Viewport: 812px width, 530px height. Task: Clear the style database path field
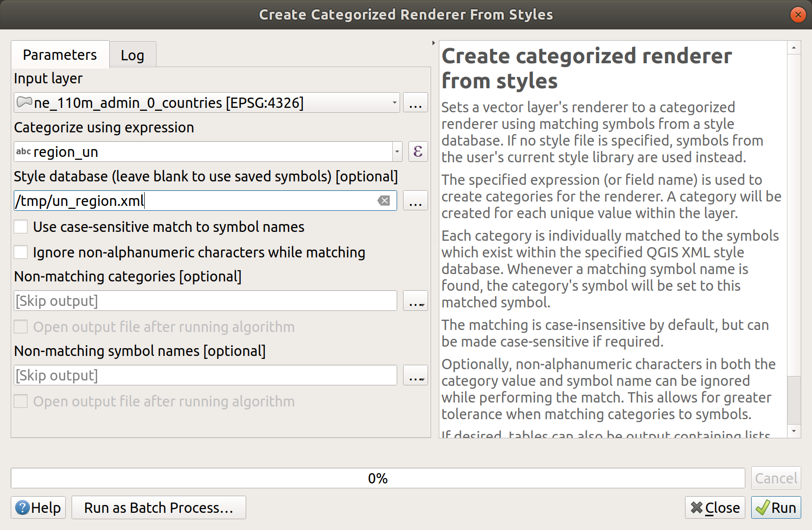point(384,201)
